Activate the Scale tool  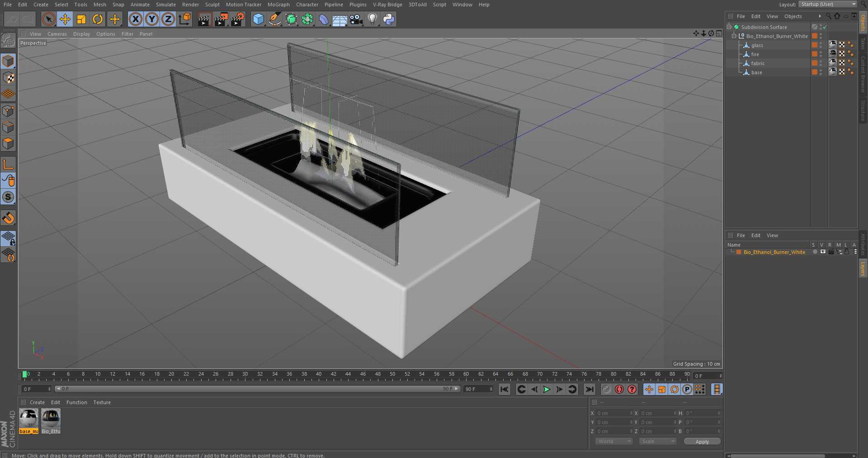point(81,19)
